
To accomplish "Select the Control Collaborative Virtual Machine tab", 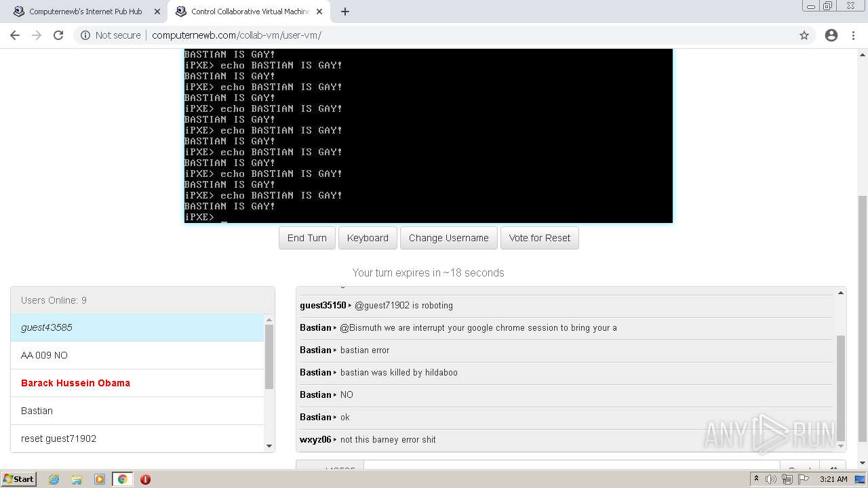I will (248, 12).
